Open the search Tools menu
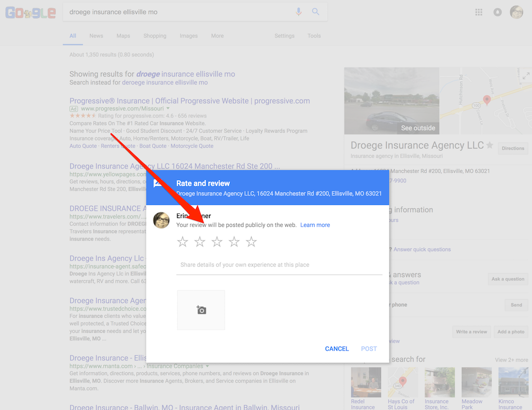 [314, 36]
